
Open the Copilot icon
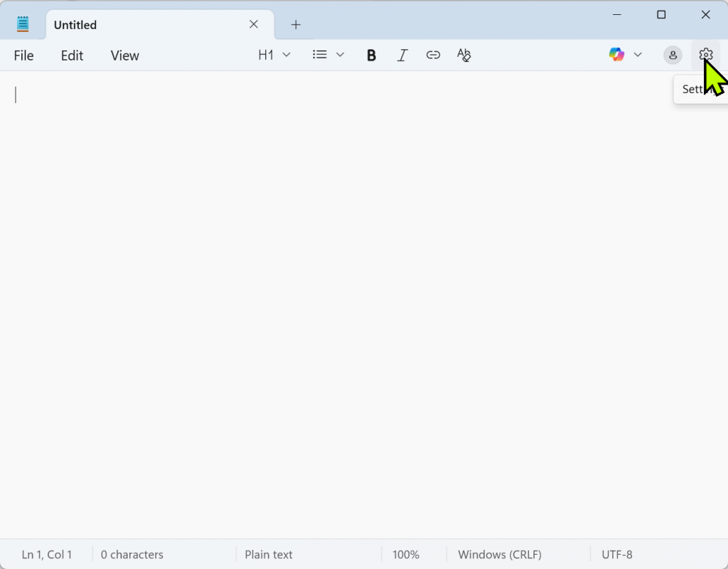pos(616,55)
